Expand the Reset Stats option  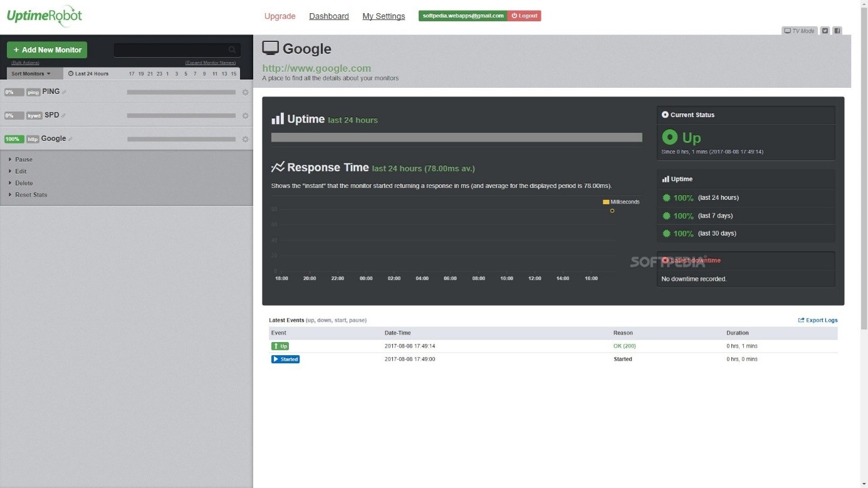[31, 195]
